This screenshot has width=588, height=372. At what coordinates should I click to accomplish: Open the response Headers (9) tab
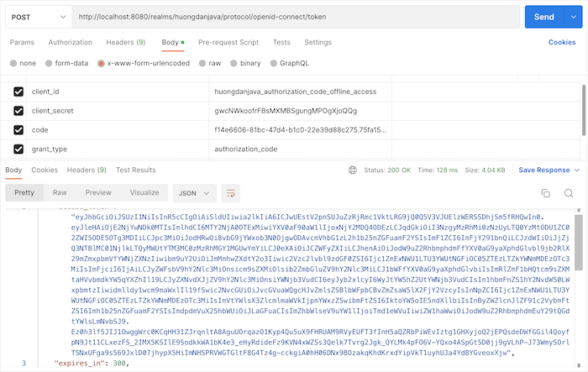pyautogui.click(x=87, y=170)
